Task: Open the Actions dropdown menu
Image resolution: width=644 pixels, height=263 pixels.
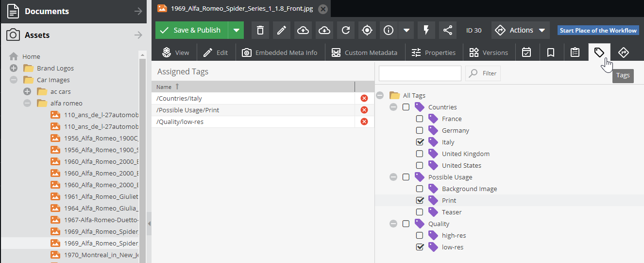Action: pyautogui.click(x=520, y=30)
